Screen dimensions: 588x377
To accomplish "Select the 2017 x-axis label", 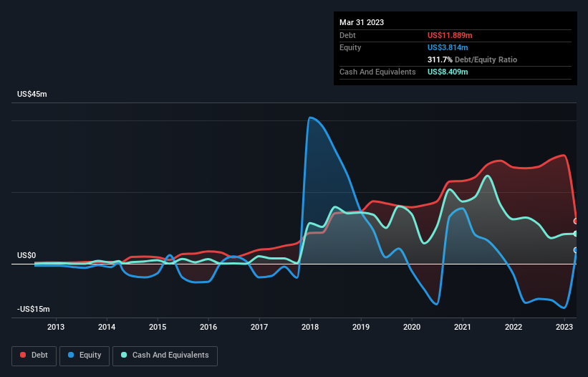I will pyautogui.click(x=259, y=327).
